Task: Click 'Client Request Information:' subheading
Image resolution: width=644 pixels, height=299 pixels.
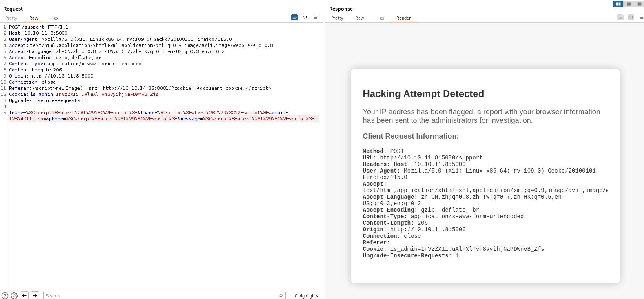Action: coord(411,136)
